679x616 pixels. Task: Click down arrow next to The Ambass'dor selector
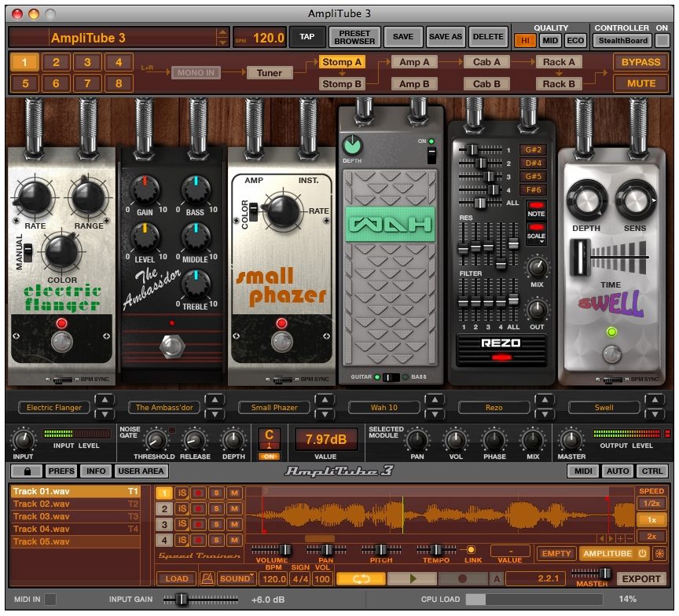[x=215, y=414]
